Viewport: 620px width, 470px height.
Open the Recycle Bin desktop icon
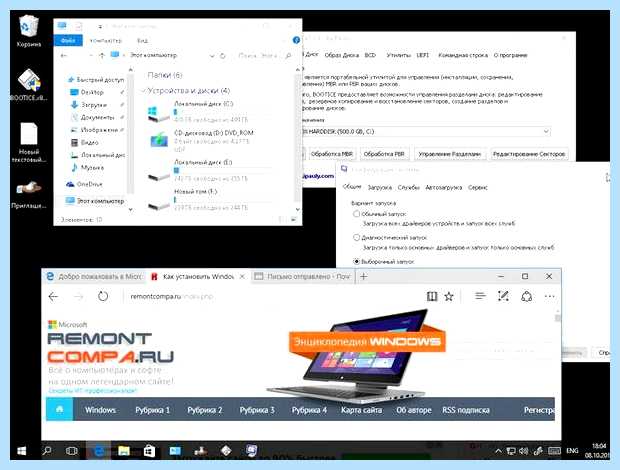(x=28, y=31)
